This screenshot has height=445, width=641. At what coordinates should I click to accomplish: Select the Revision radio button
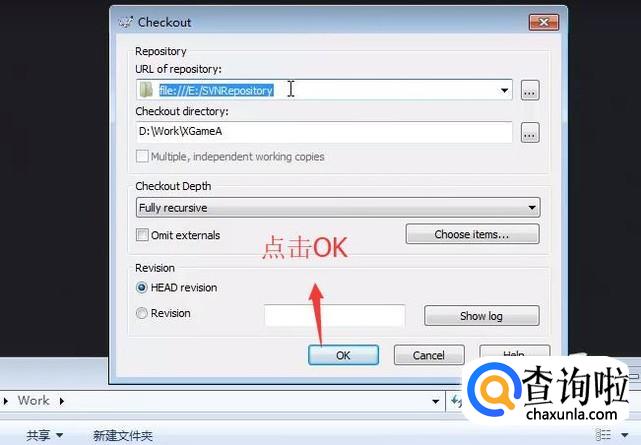click(x=141, y=313)
